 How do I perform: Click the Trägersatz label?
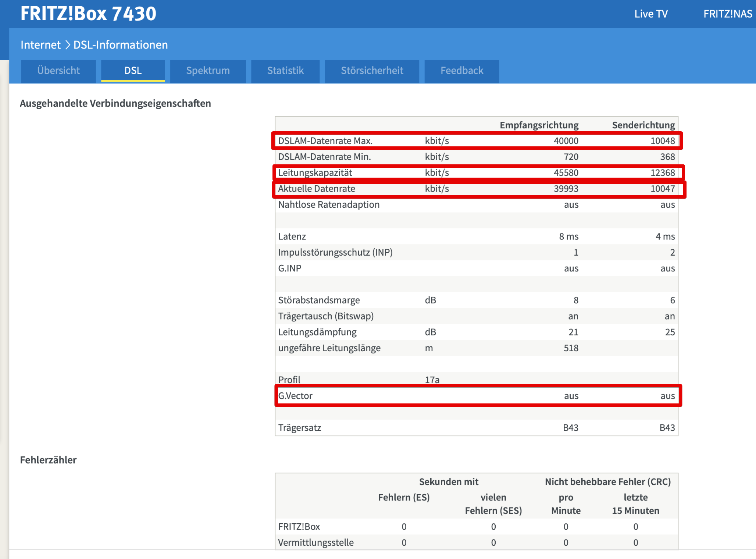click(x=300, y=428)
